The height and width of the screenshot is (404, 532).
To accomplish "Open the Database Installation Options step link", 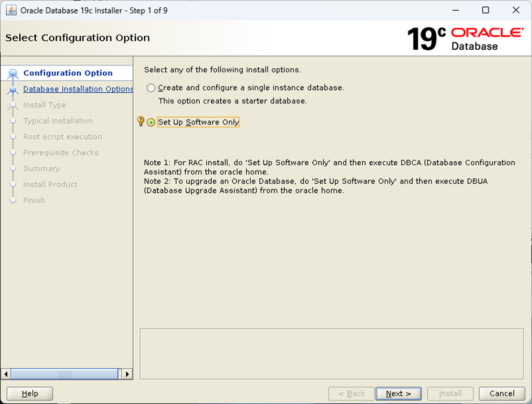I will pos(78,89).
